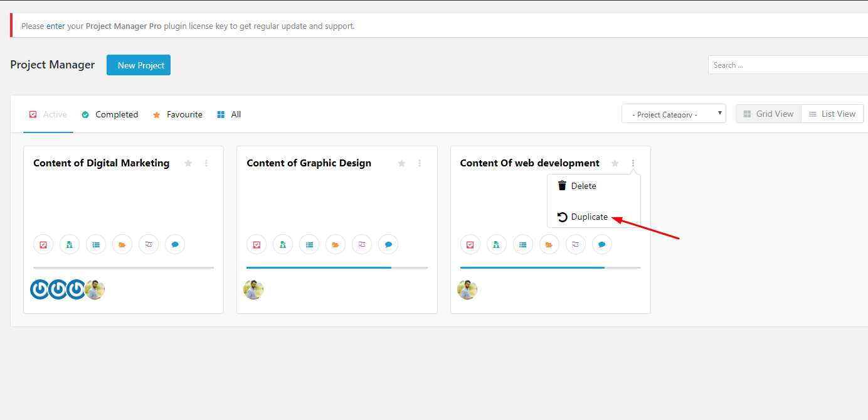The width and height of the screenshot is (868, 420).
Task: Open task lists icon on Digital Marketing card
Action: pos(96,245)
